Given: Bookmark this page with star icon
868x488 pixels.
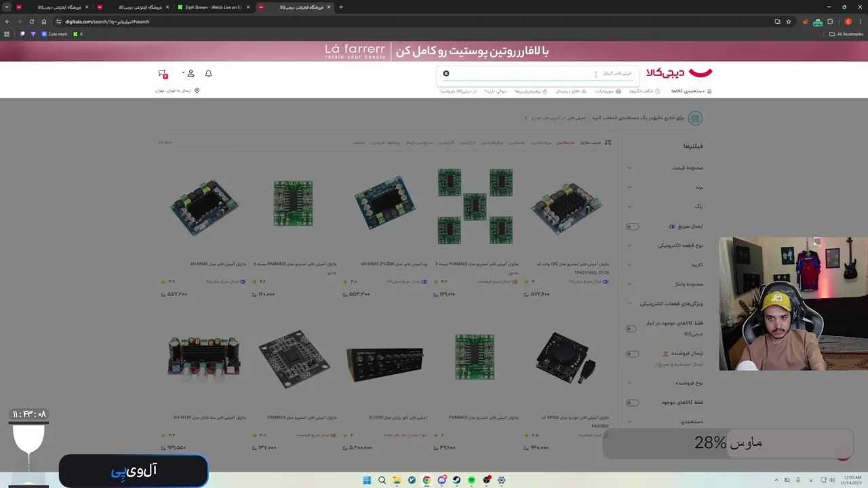Looking at the screenshot, I should point(789,22).
